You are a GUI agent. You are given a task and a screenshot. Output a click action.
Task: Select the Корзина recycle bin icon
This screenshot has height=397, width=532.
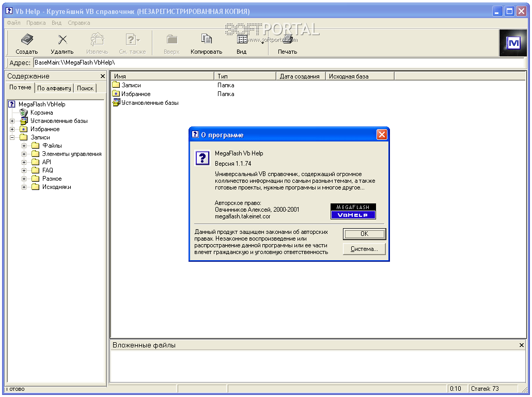[23, 113]
